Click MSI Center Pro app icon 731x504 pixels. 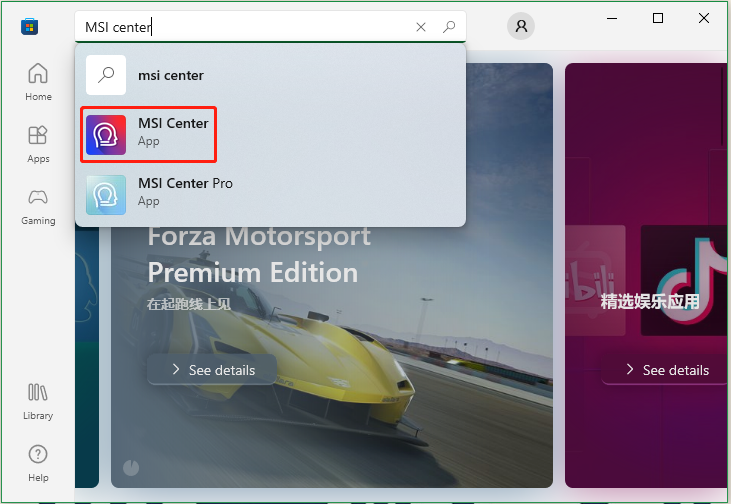coord(106,195)
